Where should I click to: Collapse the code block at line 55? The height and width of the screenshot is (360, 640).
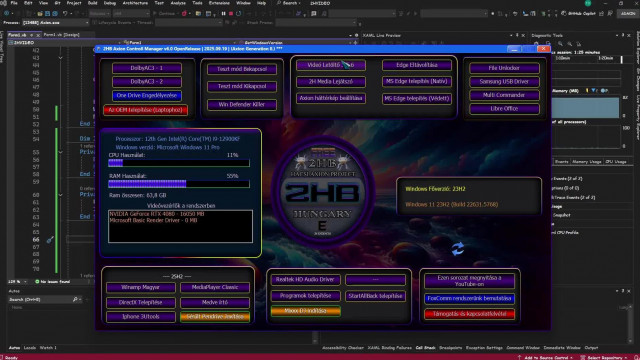[60, 152]
